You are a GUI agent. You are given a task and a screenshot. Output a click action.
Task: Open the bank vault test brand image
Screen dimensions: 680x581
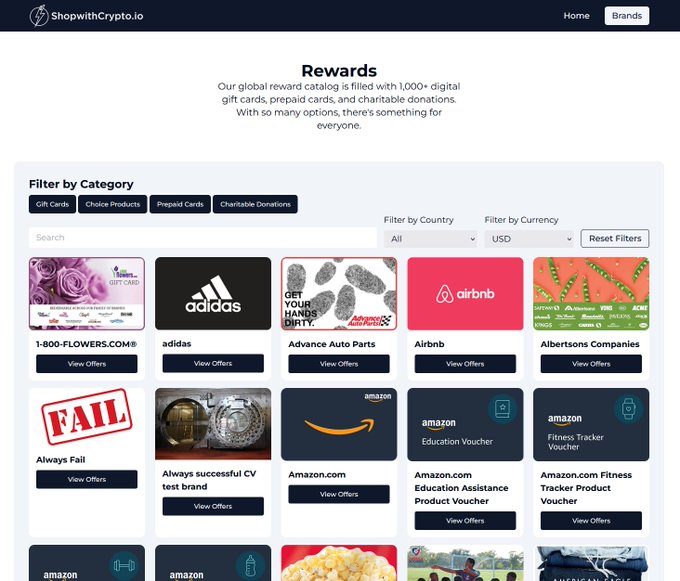click(213, 424)
